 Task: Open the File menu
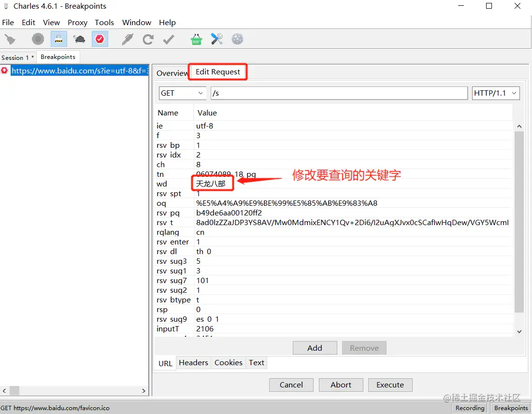tap(8, 22)
